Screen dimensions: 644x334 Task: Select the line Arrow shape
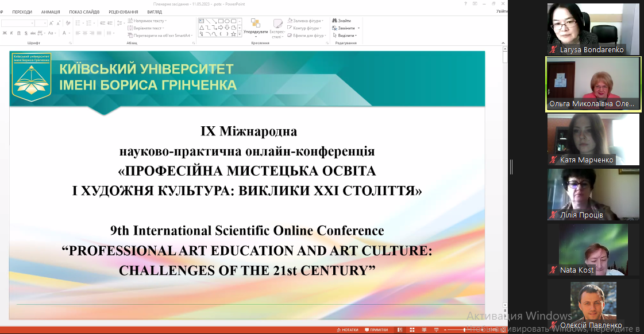tap(214, 21)
